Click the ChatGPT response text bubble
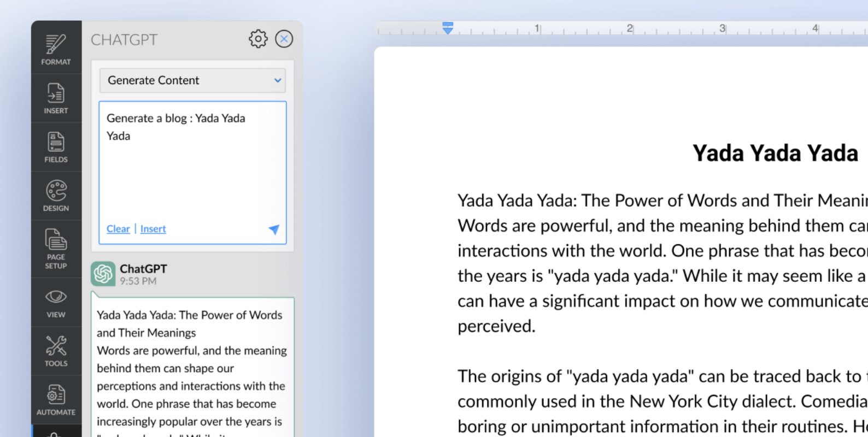 pos(192,367)
